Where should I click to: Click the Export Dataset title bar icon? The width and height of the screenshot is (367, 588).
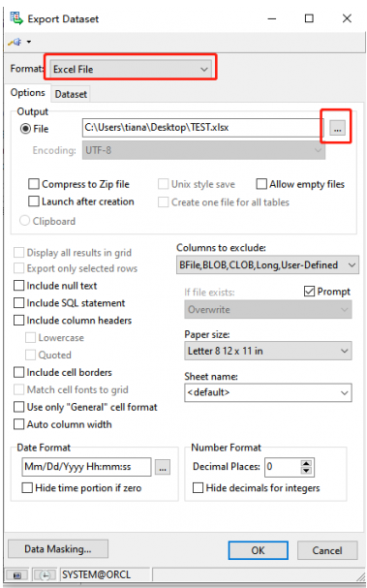(x=16, y=18)
